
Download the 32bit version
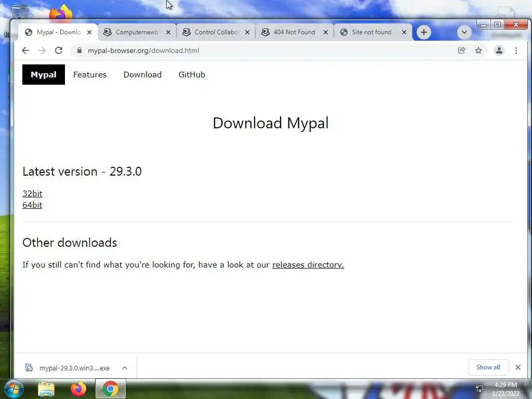(32, 193)
